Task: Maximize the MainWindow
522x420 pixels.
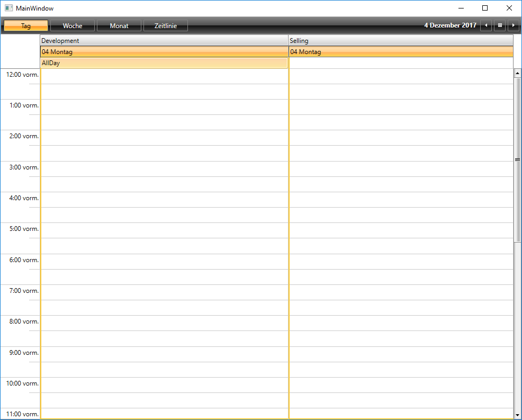Action: tap(485, 8)
